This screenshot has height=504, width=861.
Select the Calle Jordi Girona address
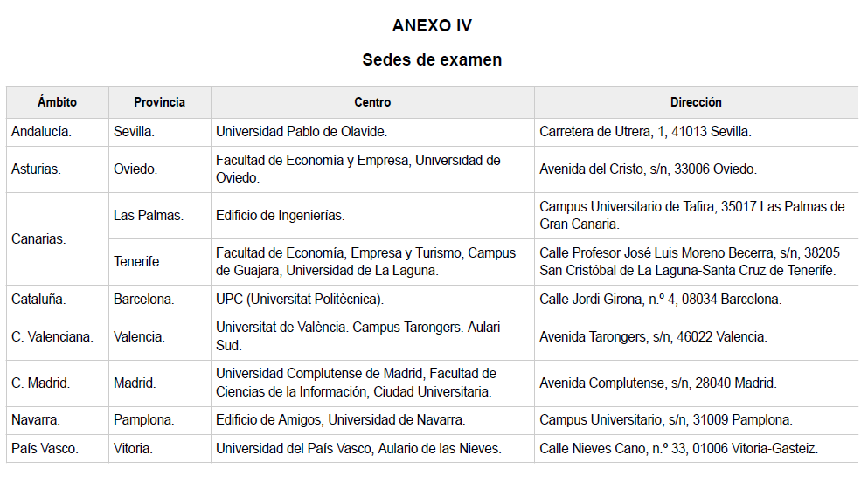pos(660,300)
